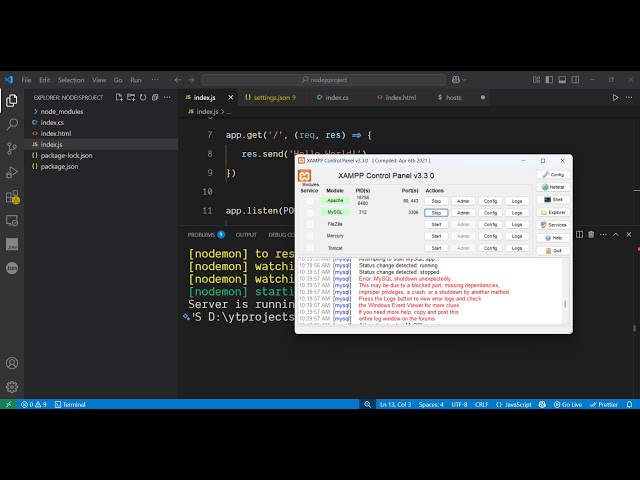Open remote window icon in status bar
Viewport: 640px width, 480px height.
click(x=9, y=404)
